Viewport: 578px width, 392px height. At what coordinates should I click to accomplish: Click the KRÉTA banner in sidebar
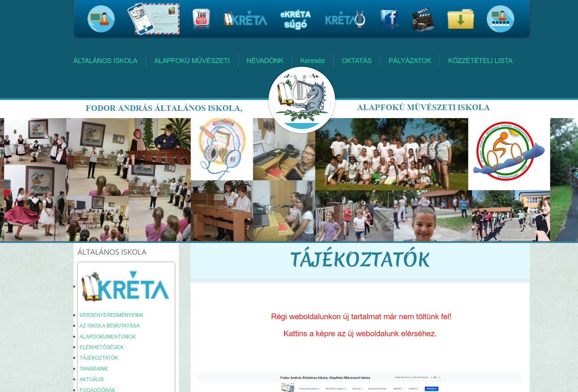coord(126,286)
